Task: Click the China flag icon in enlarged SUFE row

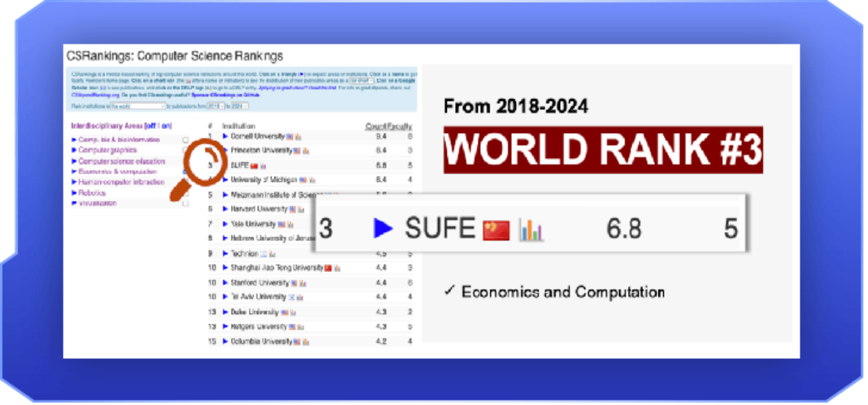Action: pyautogui.click(x=496, y=230)
